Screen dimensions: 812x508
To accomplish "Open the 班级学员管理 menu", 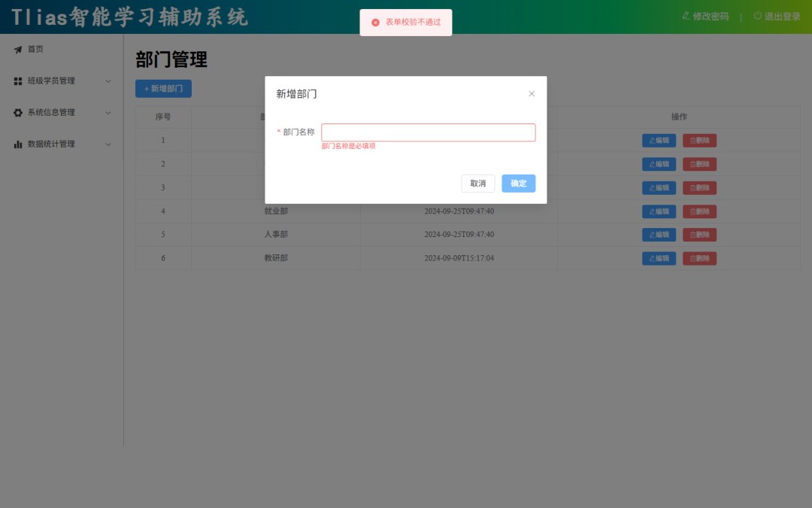I will [x=62, y=81].
